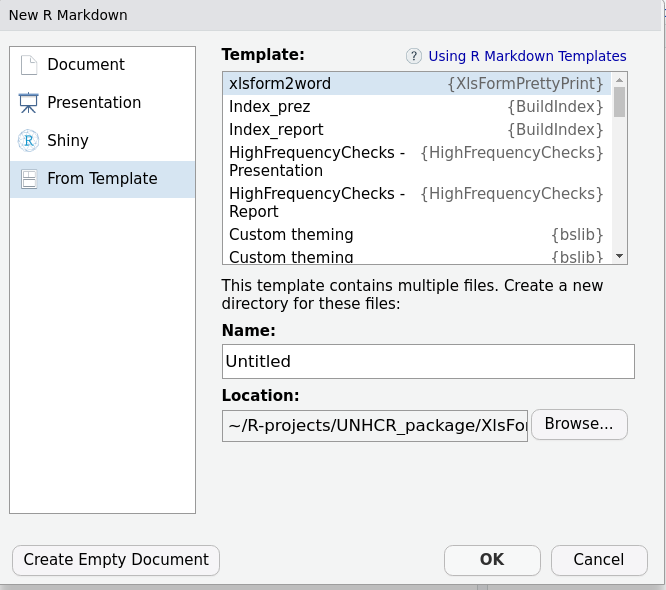Dismiss dialog with Cancel button

click(x=599, y=560)
